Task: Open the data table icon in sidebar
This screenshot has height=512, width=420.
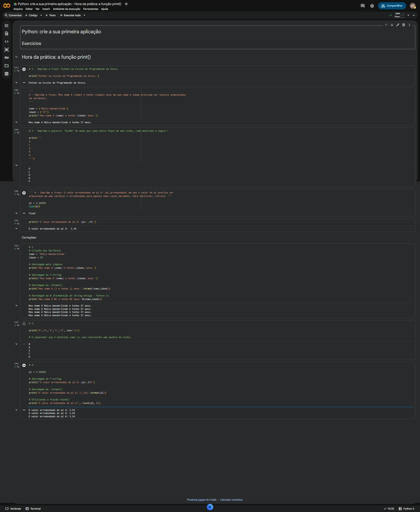Action: click(x=7, y=74)
